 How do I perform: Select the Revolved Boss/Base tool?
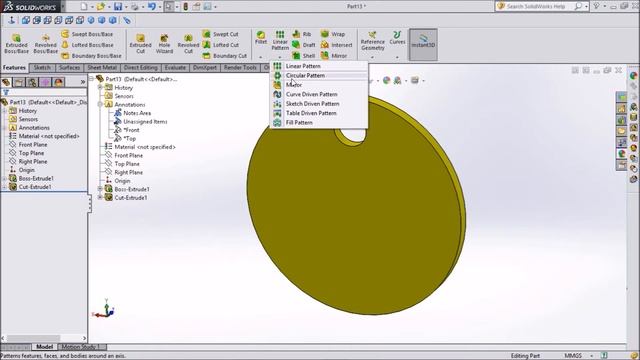click(x=45, y=44)
